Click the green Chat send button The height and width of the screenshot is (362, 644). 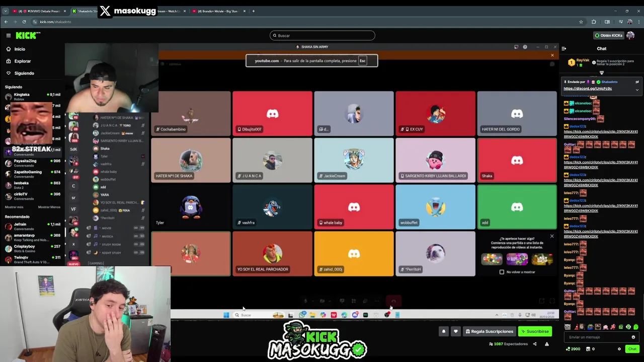[x=632, y=349]
